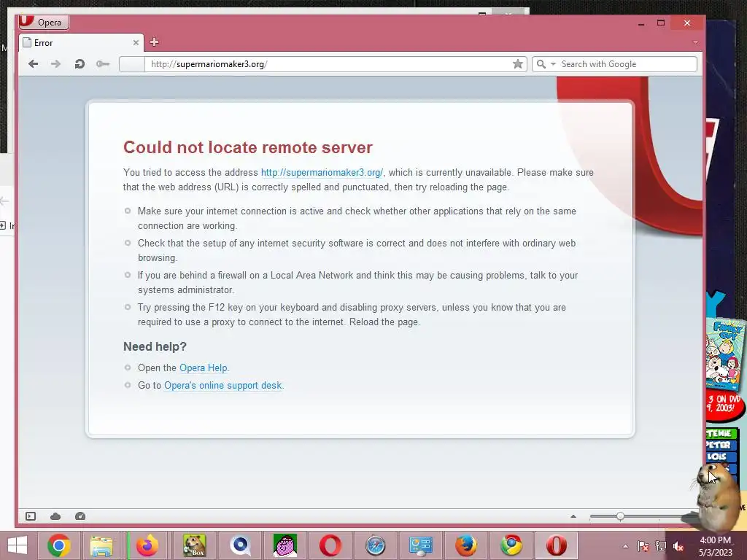Open the hollow red Opera icon on taskbar

point(330,545)
